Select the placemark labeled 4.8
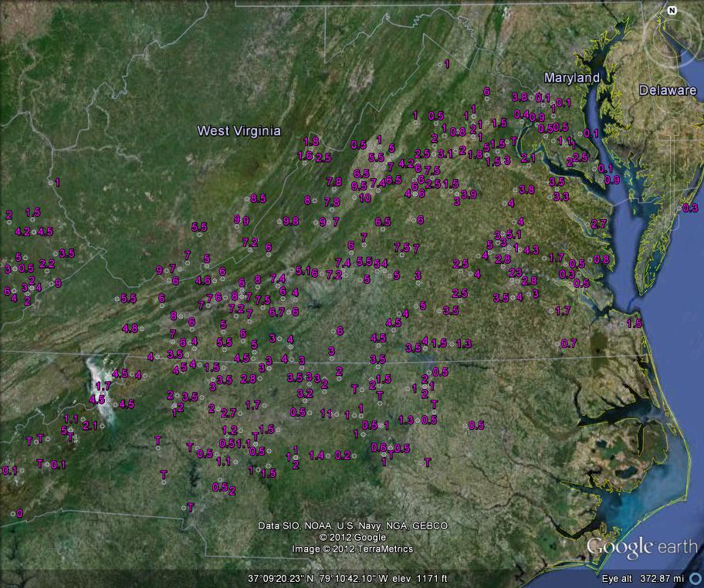 [130, 328]
